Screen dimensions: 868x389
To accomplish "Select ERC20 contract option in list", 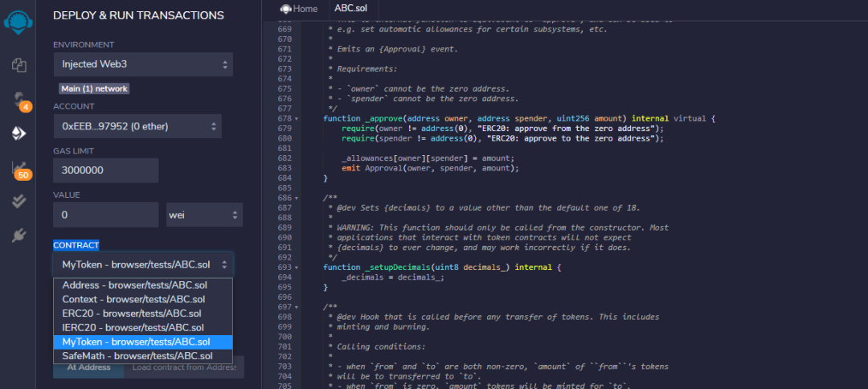I will [x=132, y=313].
